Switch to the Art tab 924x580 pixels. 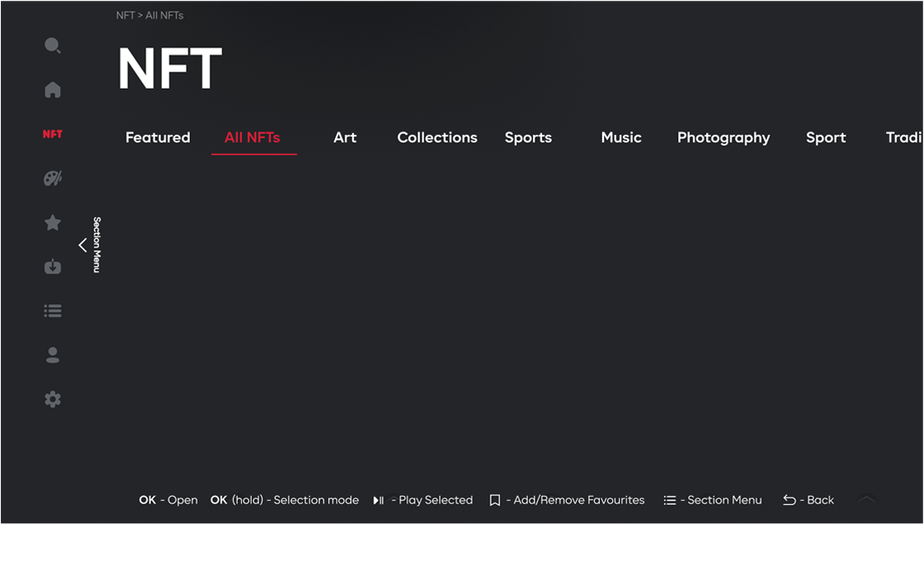click(345, 137)
